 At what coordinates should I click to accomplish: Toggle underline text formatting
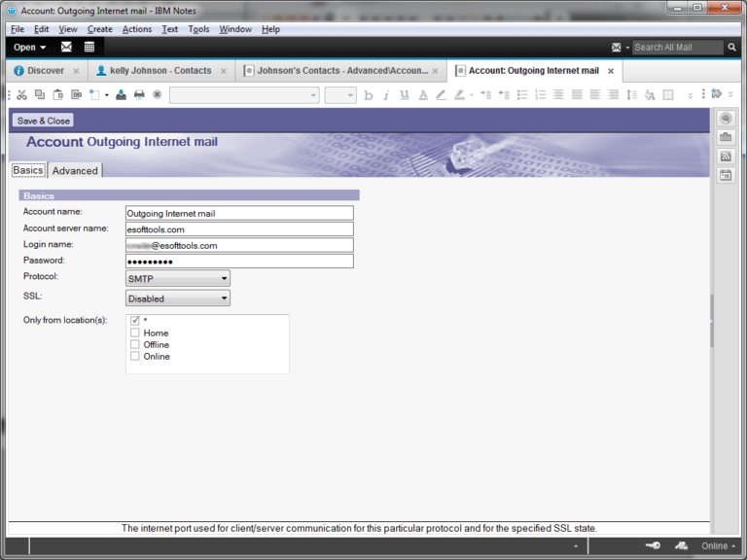[405, 95]
